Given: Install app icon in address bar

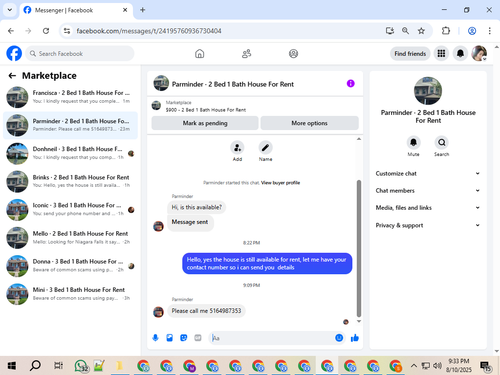Looking at the screenshot, I should pyautogui.click(x=390, y=31).
